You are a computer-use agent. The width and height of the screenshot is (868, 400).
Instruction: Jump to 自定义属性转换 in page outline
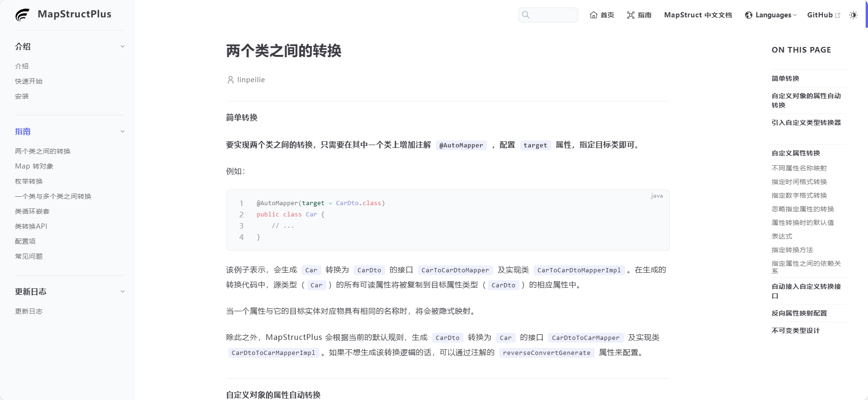pyautogui.click(x=796, y=153)
